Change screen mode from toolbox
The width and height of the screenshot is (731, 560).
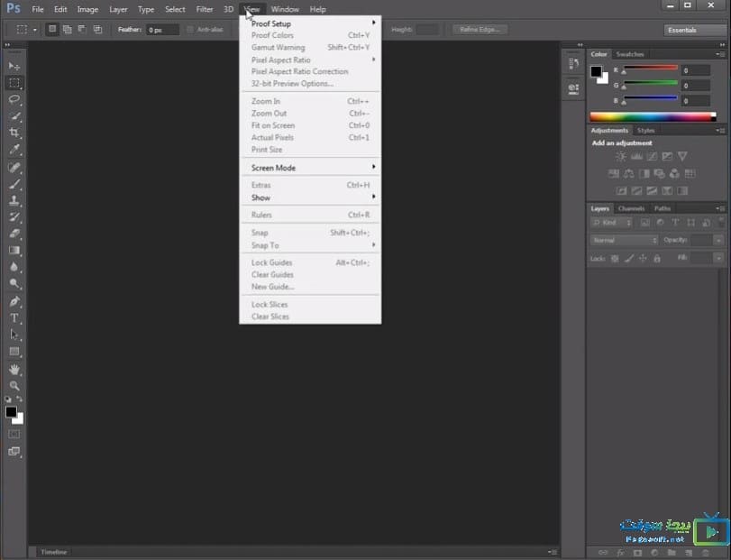14,452
